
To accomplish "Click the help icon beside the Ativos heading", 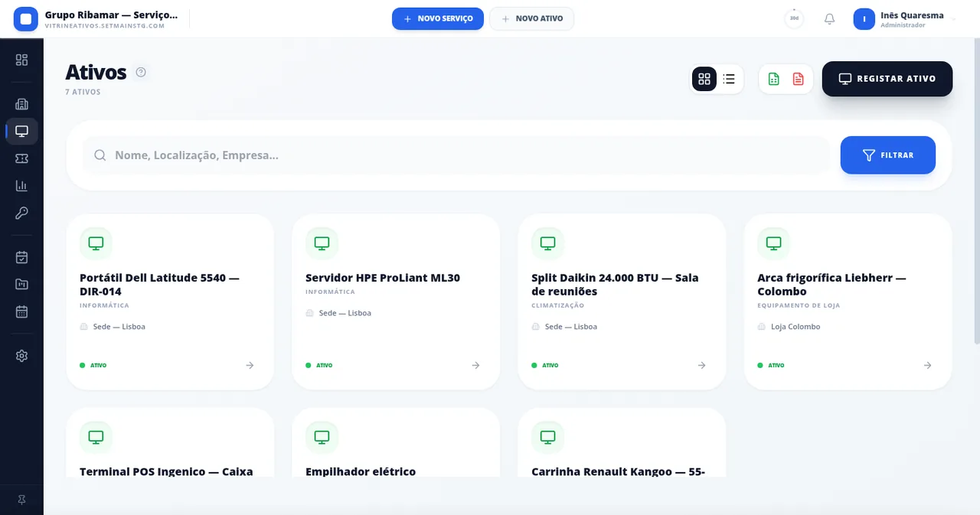I will [141, 72].
